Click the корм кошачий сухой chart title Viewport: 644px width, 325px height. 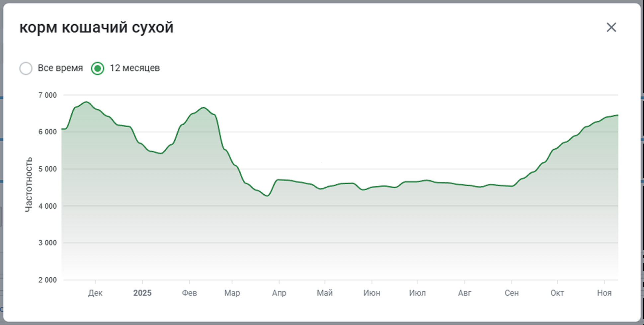96,27
